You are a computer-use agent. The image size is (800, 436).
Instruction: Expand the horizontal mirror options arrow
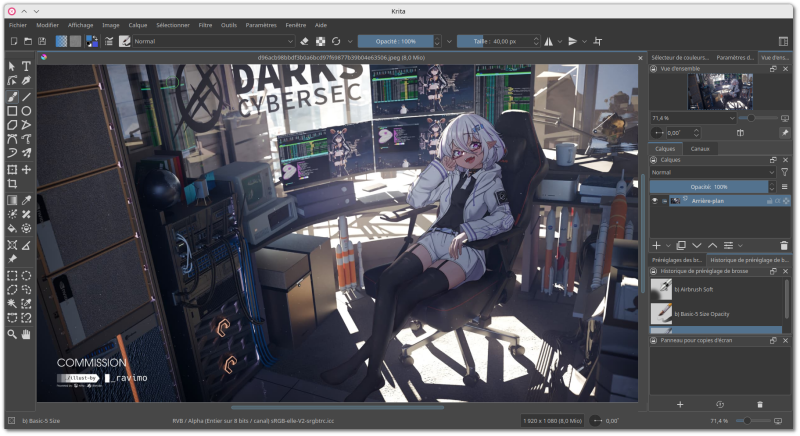pos(560,41)
